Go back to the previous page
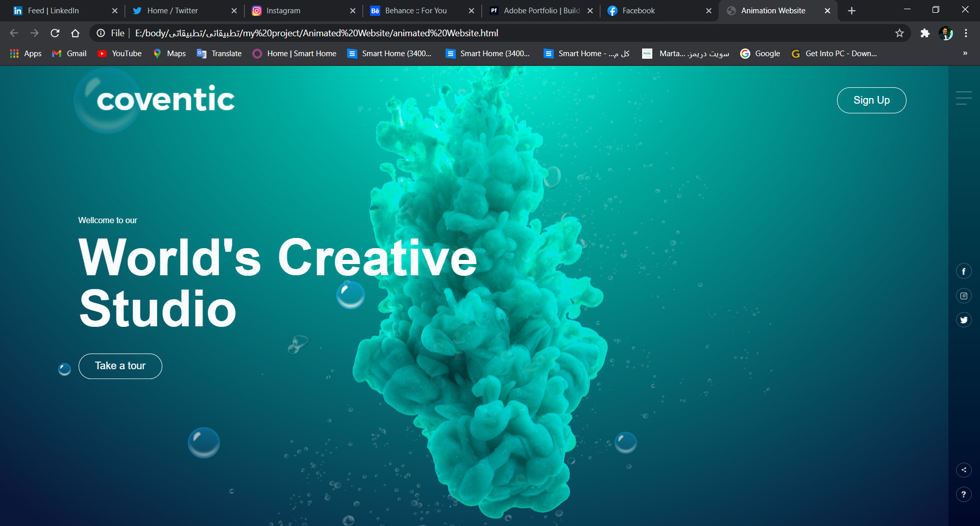 coord(14,33)
